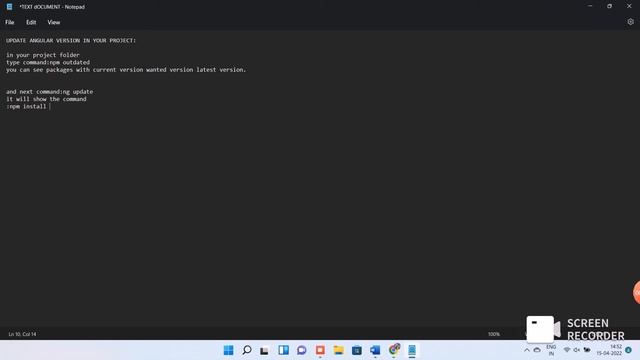Click the line 'it will show the command'

coord(46,99)
